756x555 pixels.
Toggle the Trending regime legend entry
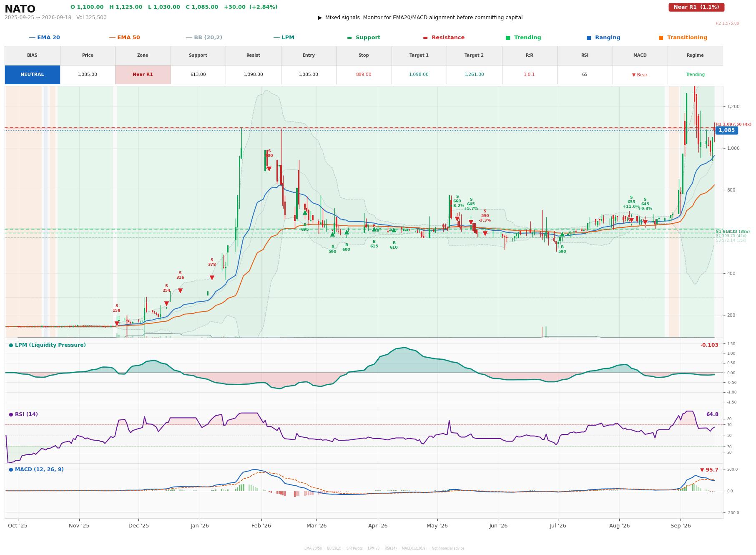pos(523,38)
